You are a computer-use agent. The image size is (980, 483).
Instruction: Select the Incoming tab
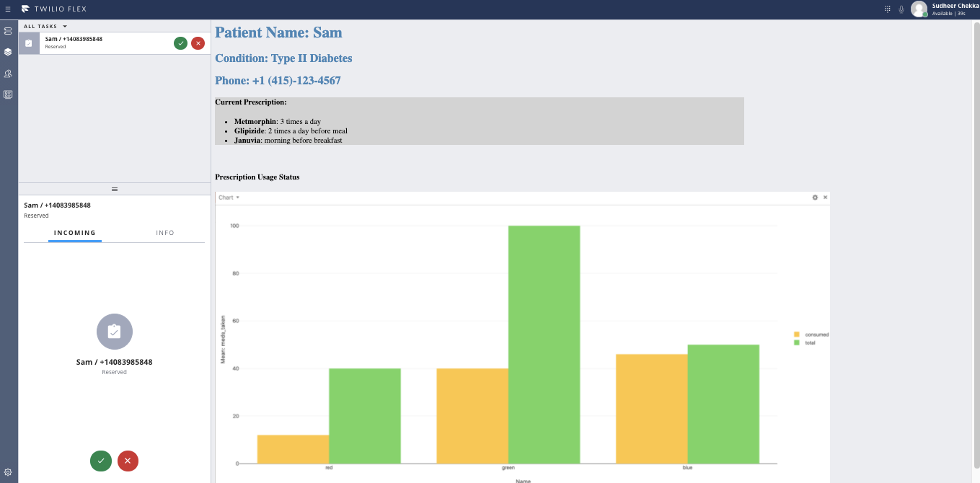[x=75, y=233]
